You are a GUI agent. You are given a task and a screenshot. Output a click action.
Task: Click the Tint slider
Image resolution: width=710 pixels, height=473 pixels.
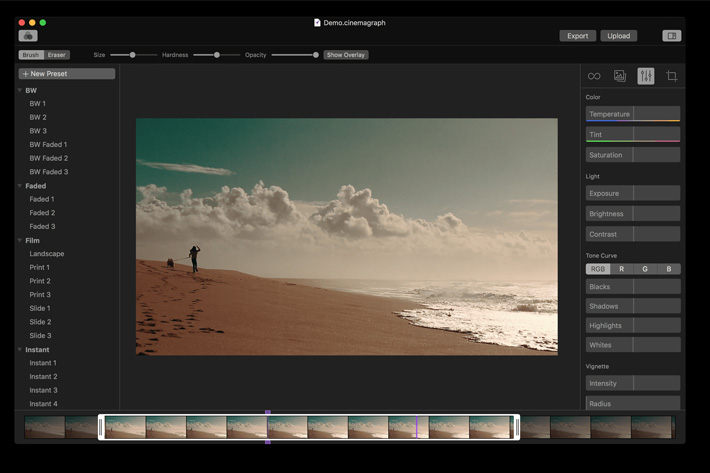633,134
